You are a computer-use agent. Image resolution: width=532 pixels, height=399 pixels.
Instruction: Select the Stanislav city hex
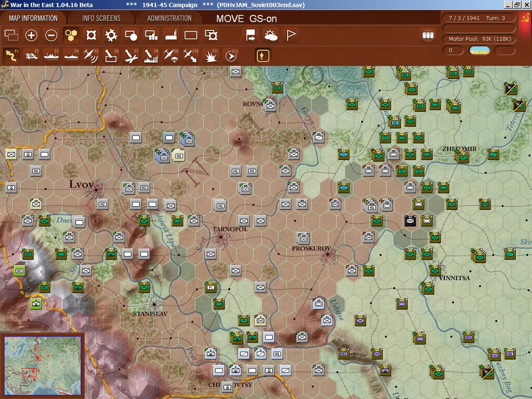click(154, 304)
